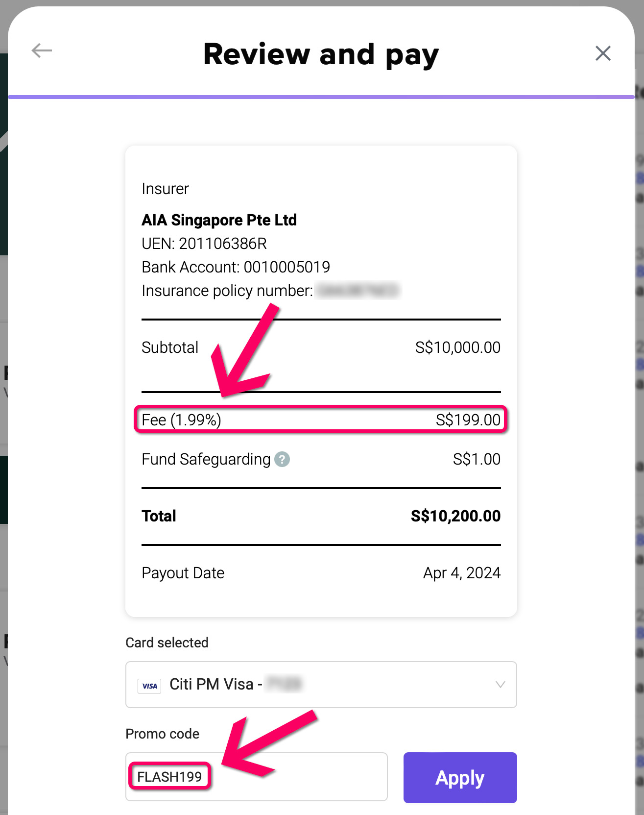Click the Apr 4, 2024 payout date
The image size is (644, 815).
tap(461, 573)
